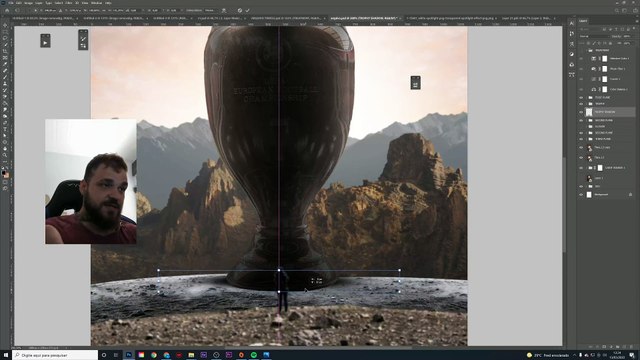Hide the TROPHY group layer
Image resolution: width=640 pixels, height=360 pixels.
click(x=581, y=104)
